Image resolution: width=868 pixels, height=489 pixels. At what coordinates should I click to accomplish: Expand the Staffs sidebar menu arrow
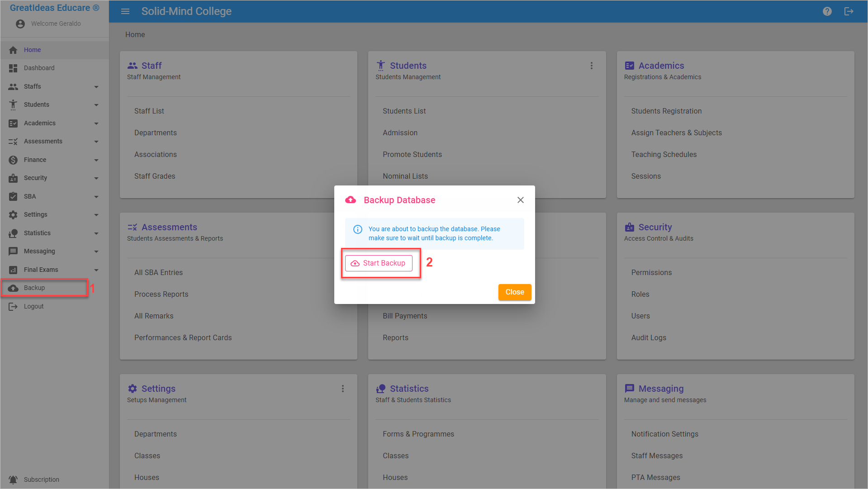tap(96, 87)
